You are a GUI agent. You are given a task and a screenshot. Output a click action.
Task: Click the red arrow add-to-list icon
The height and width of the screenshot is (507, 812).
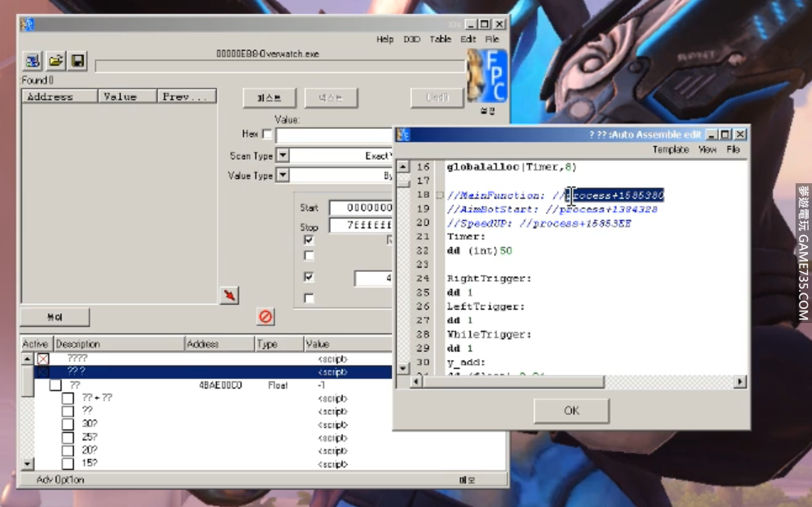tap(230, 295)
